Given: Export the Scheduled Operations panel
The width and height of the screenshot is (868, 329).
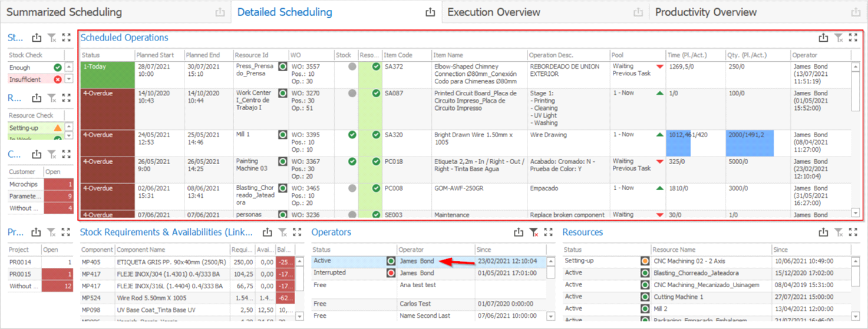Looking at the screenshot, I should point(823,38).
